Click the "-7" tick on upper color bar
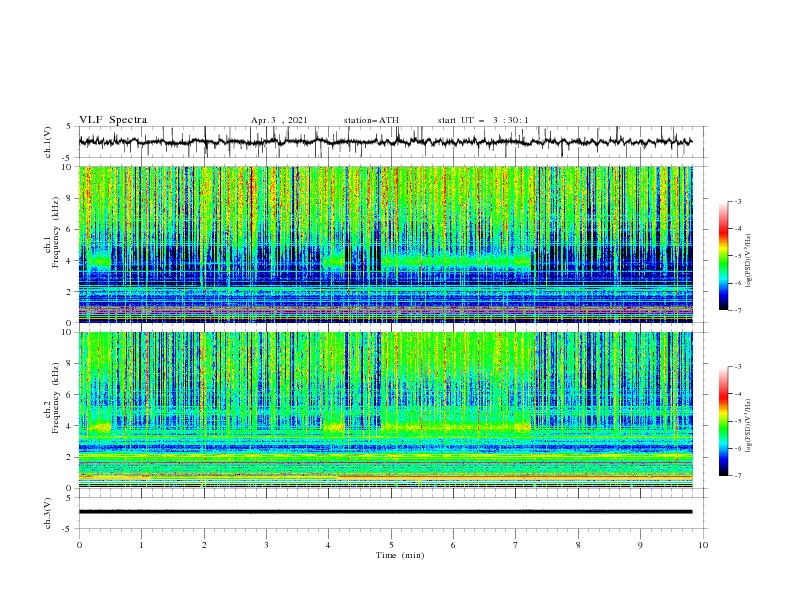 738,311
